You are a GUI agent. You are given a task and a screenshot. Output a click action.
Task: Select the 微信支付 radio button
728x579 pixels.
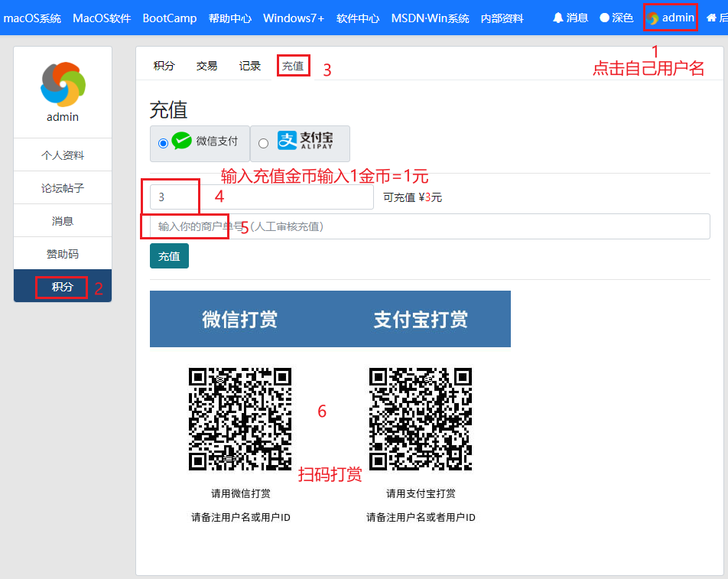[163, 143]
